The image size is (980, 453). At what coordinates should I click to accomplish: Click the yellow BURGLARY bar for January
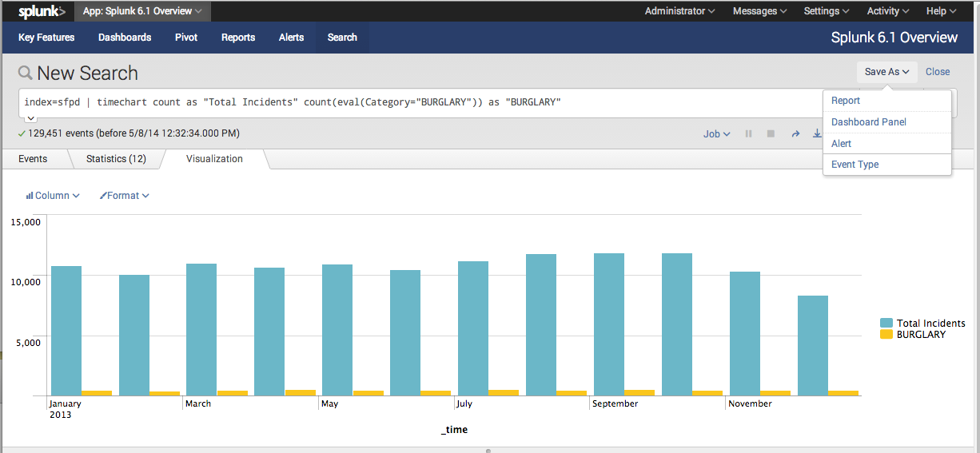97,393
